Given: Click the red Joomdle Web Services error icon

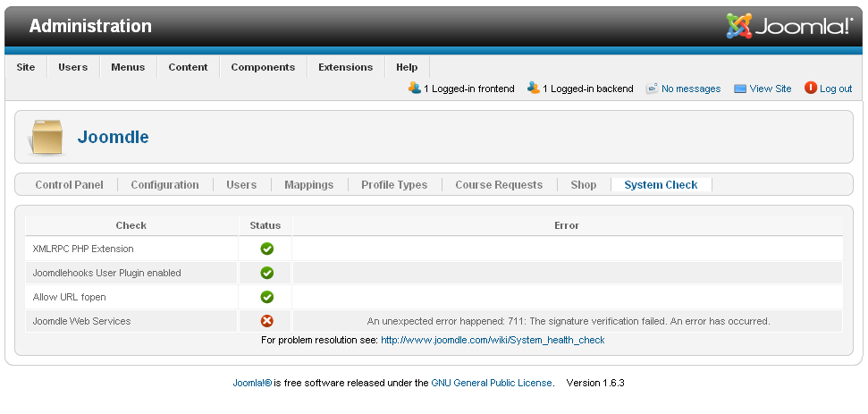Looking at the screenshot, I should pos(266,321).
